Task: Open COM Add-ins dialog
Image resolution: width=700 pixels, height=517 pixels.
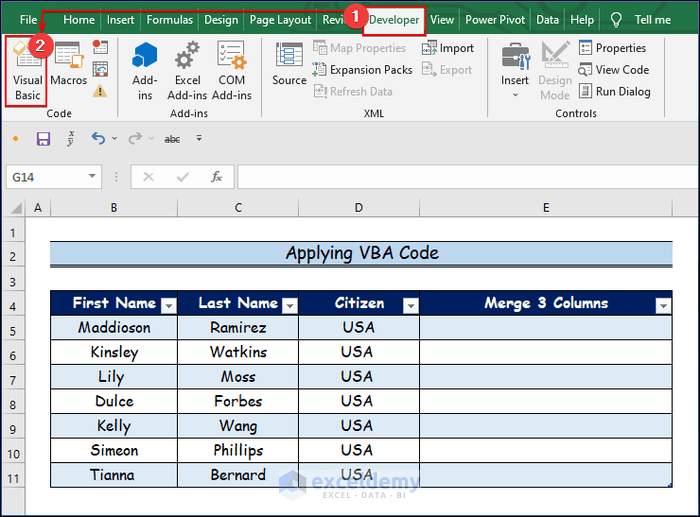Action: click(x=232, y=71)
